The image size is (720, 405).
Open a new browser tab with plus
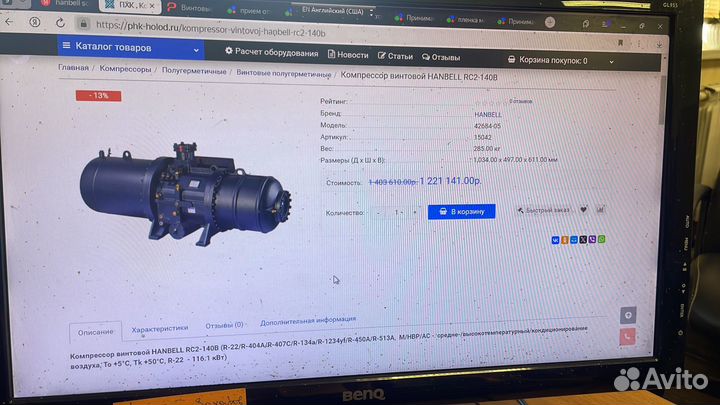(550, 22)
